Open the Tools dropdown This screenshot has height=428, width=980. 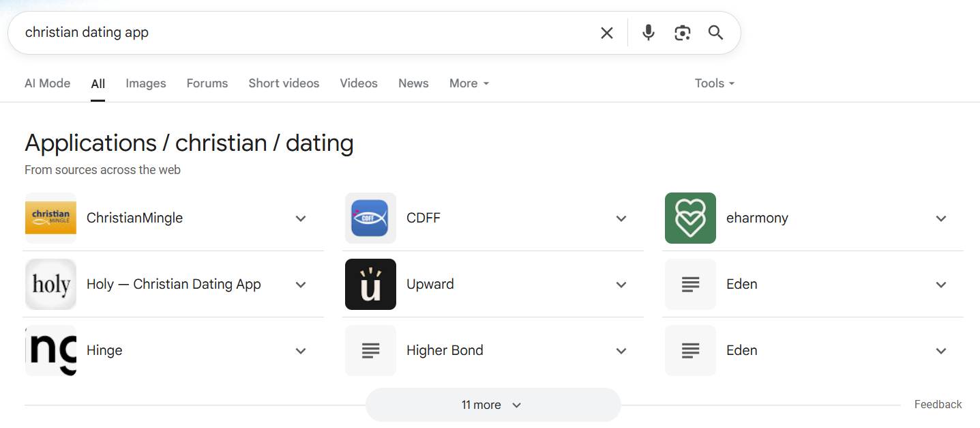714,83
